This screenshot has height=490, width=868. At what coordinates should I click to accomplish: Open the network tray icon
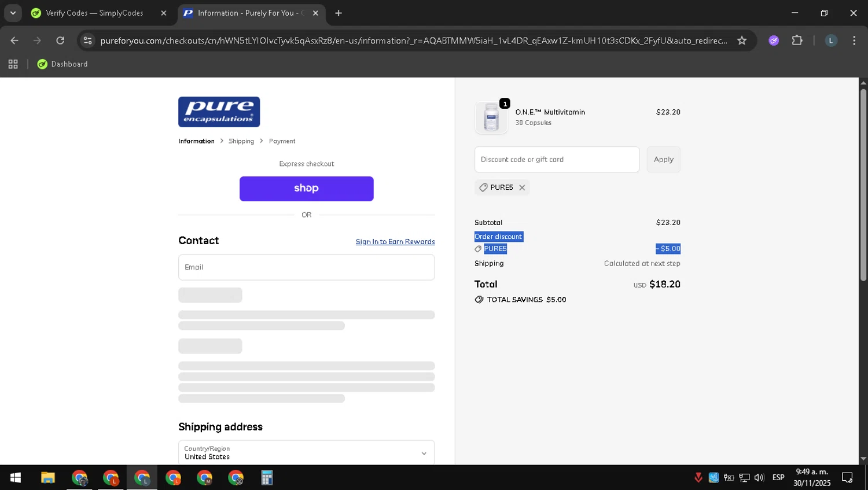tap(745, 478)
